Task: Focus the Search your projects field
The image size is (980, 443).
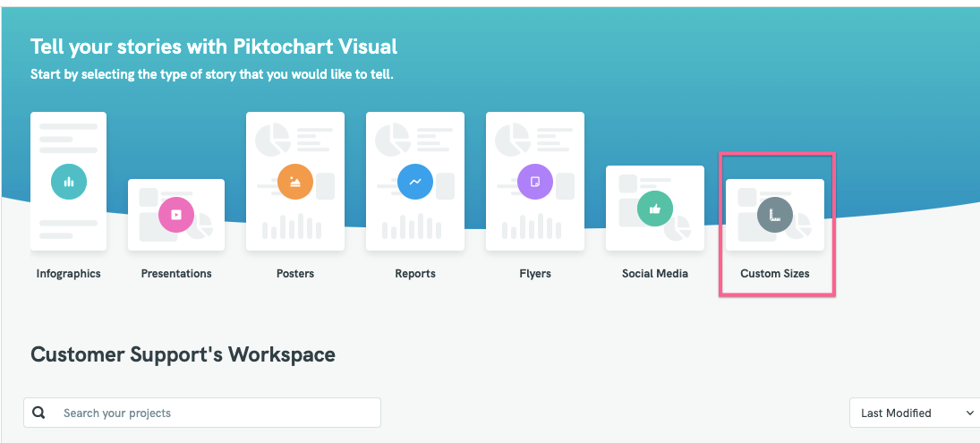Action: pos(202,413)
